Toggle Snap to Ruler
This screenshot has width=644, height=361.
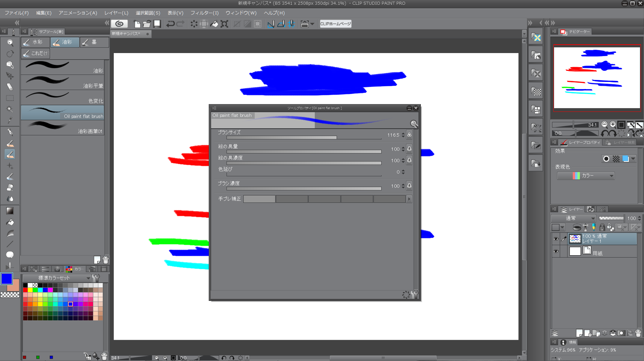[x=271, y=24]
